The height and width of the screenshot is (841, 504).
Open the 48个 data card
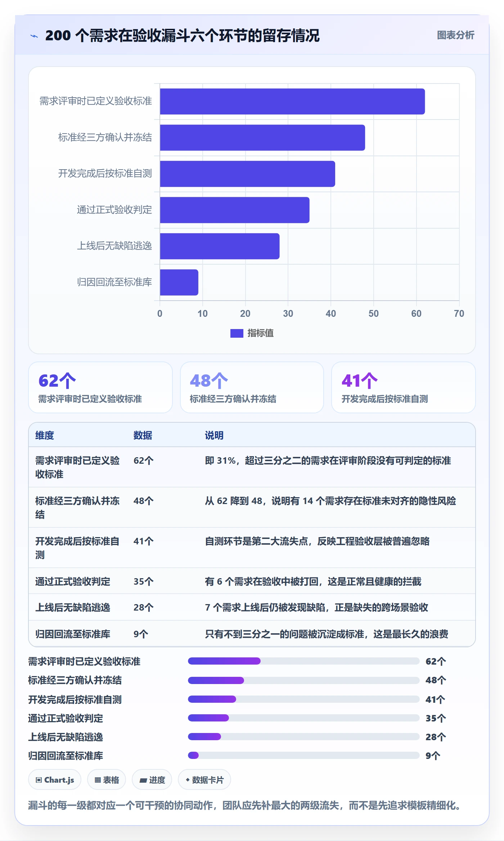(252, 387)
